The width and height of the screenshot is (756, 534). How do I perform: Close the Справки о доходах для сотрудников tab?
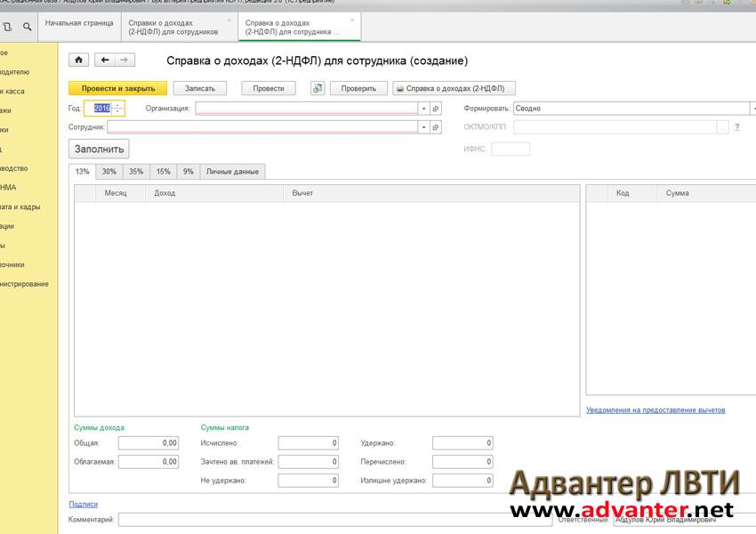pos(229,20)
